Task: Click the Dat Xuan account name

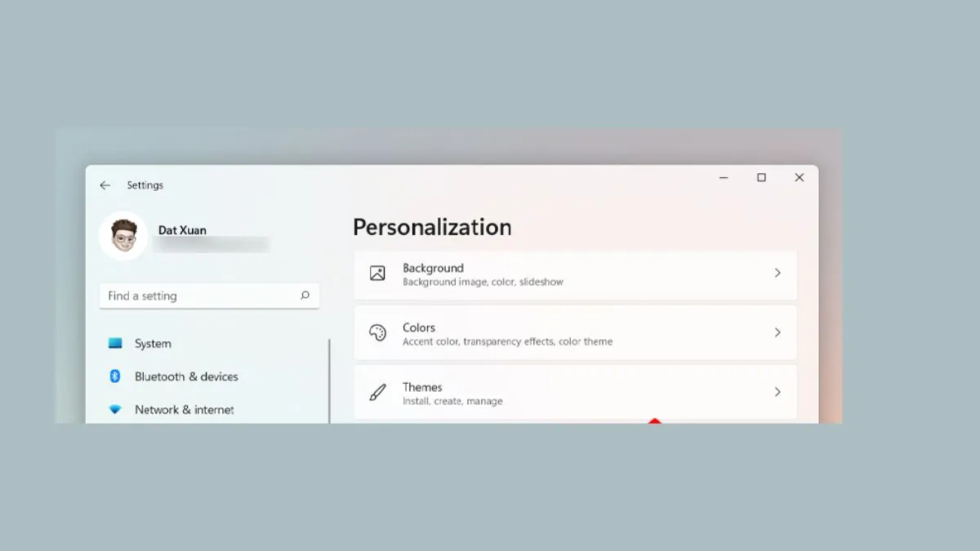Action: click(x=181, y=230)
